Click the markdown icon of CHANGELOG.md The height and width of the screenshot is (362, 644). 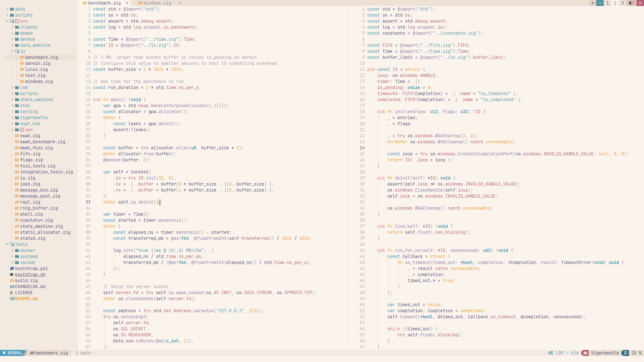[x=12, y=287]
